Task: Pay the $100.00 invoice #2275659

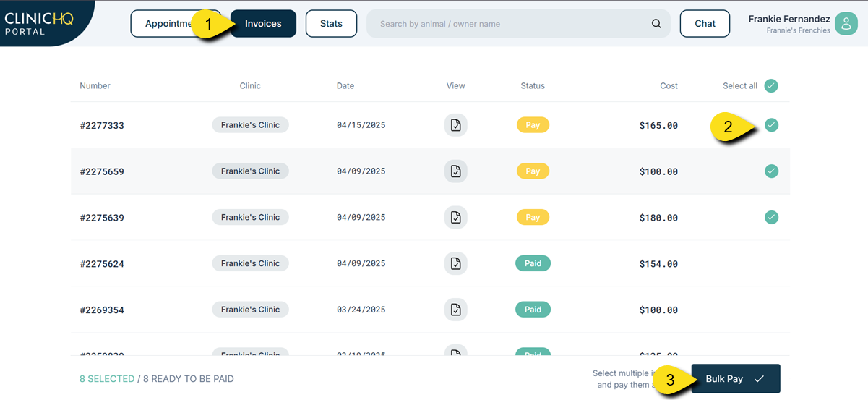Action: (x=533, y=171)
